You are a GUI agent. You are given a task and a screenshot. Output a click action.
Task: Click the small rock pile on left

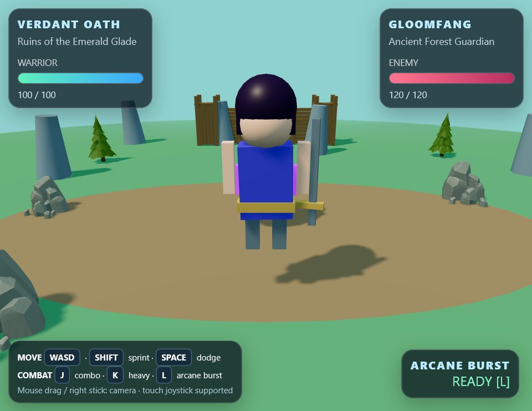click(47, 197)
